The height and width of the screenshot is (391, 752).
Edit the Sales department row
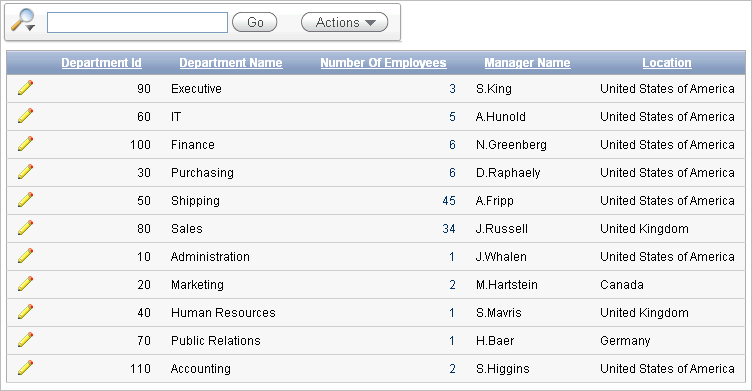click(25, 227)
